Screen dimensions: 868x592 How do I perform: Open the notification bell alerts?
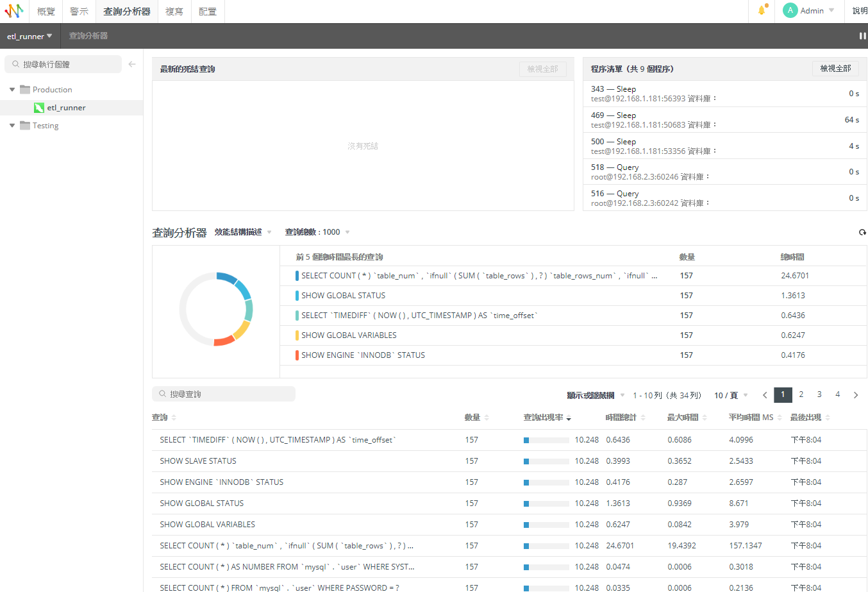tap(762, 10)
